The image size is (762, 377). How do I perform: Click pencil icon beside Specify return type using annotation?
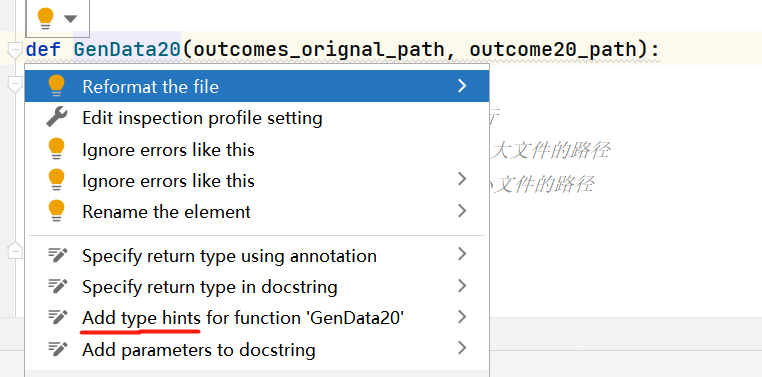(57, 255)
